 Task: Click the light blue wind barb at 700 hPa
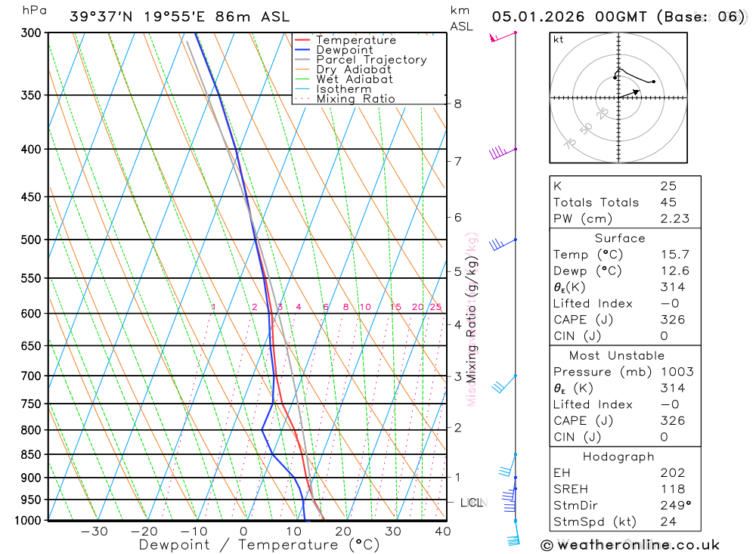503,383
